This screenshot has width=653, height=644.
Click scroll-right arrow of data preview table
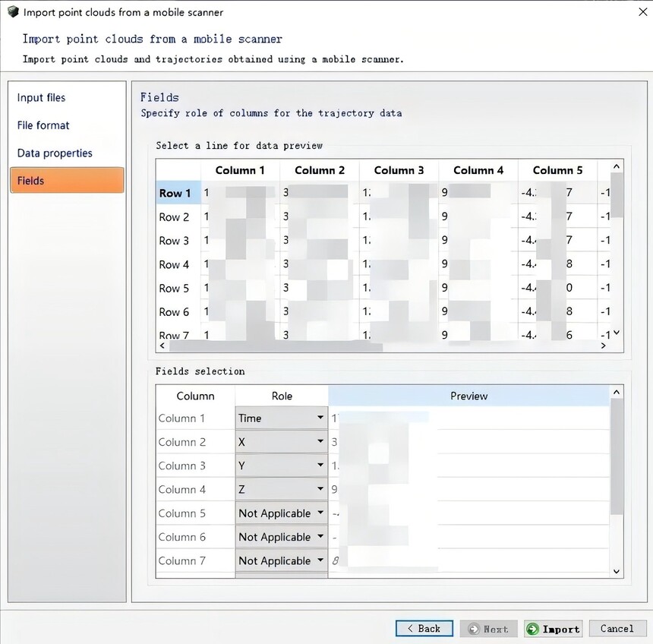tap(603, 346)
